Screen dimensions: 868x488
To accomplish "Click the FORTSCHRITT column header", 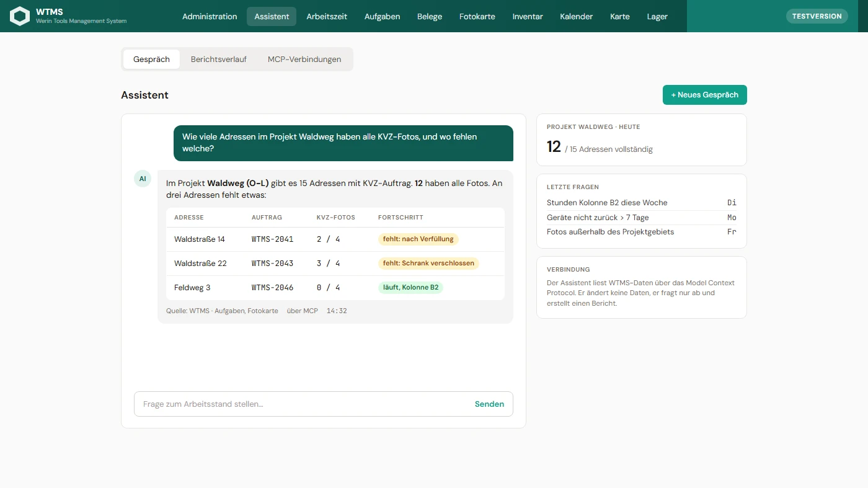I will tap(401, 218).
